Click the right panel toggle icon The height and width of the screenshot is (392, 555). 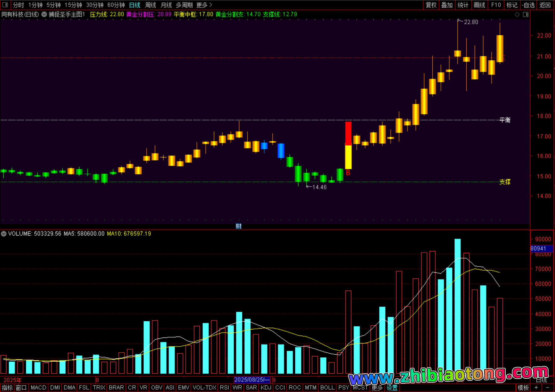click(x=526, y=15)
